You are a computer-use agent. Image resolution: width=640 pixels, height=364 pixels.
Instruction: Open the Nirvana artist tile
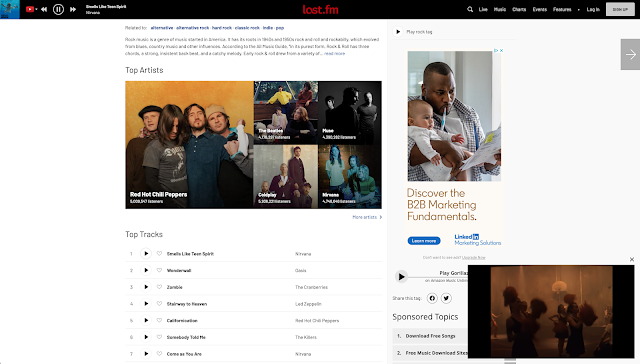350,177
